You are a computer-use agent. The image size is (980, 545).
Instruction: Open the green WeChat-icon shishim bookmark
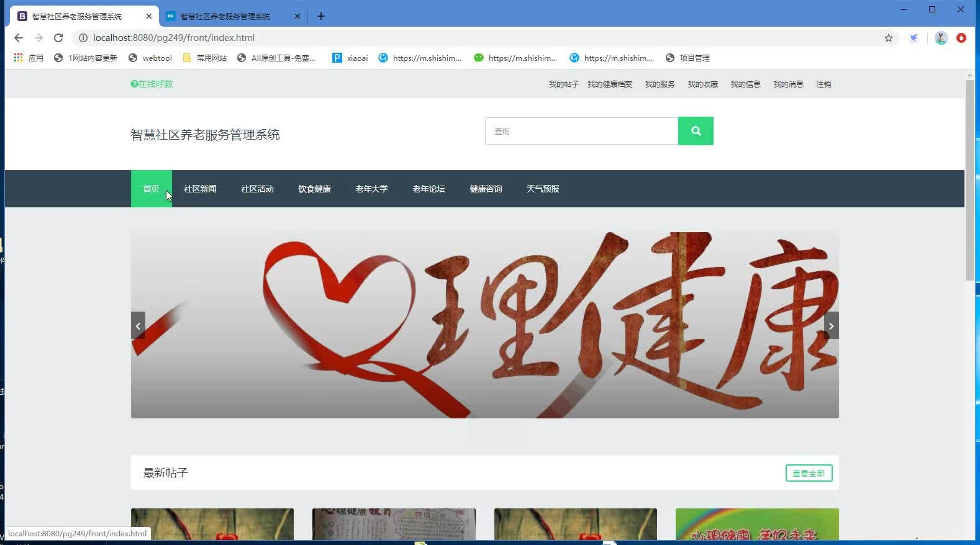[x=515, y=58]
